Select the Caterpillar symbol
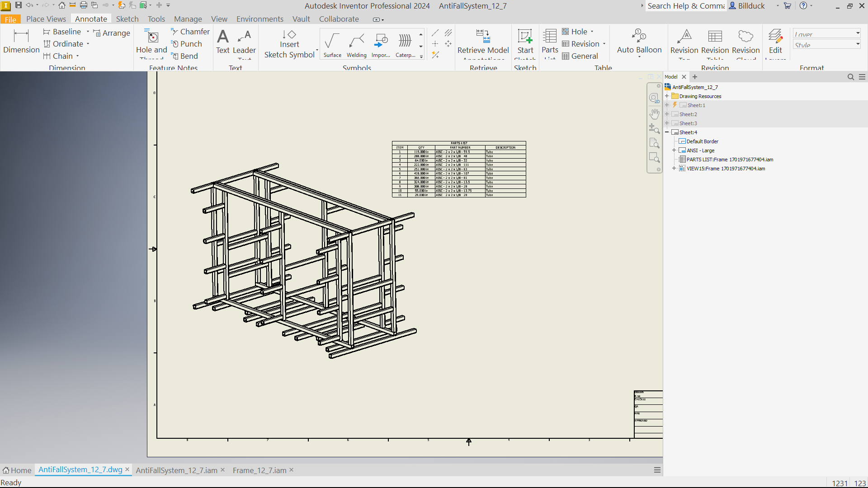Screen dimensions: 868x488 [x=405, y=45]
